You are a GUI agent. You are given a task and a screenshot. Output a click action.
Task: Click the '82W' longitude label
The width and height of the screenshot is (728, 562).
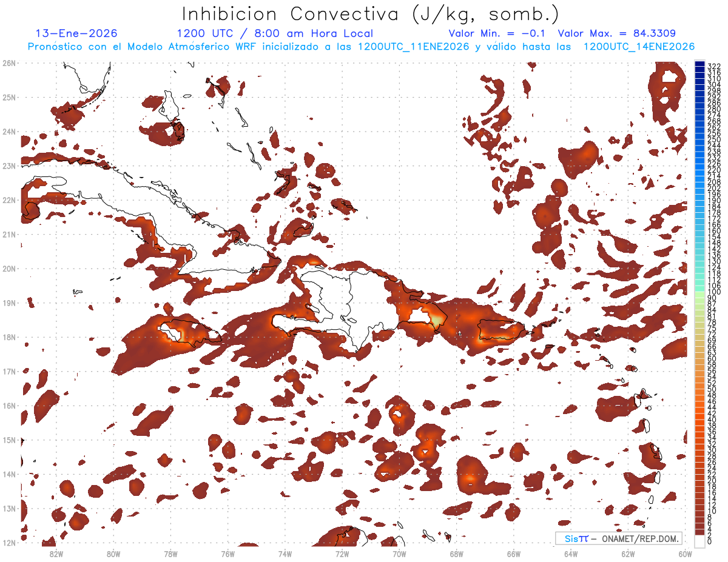[x=56, y=553]
